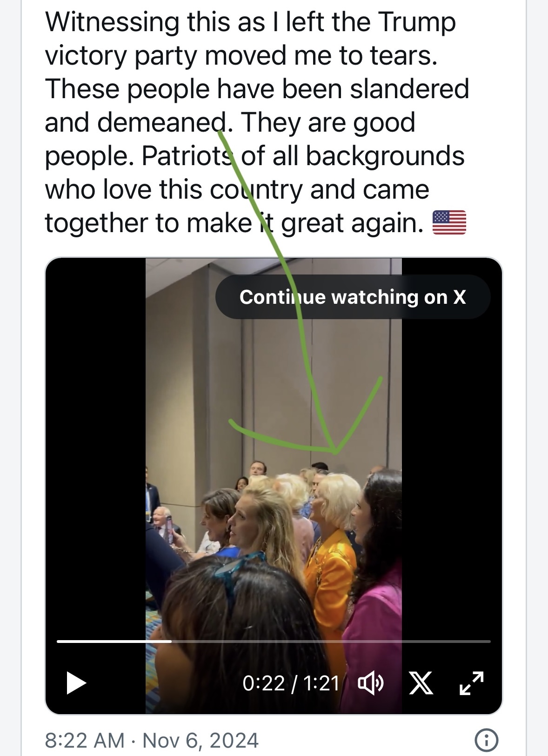548x756 pixels.
Task: Click the left black letterbox area of player
Action: 96,447
